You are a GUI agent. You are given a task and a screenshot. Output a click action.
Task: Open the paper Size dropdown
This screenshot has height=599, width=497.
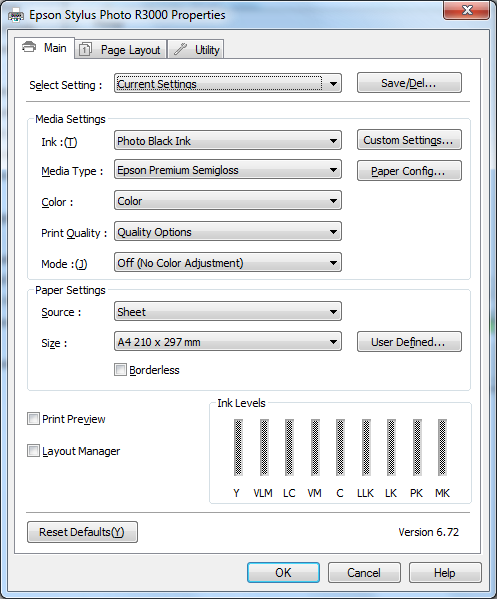228,342
